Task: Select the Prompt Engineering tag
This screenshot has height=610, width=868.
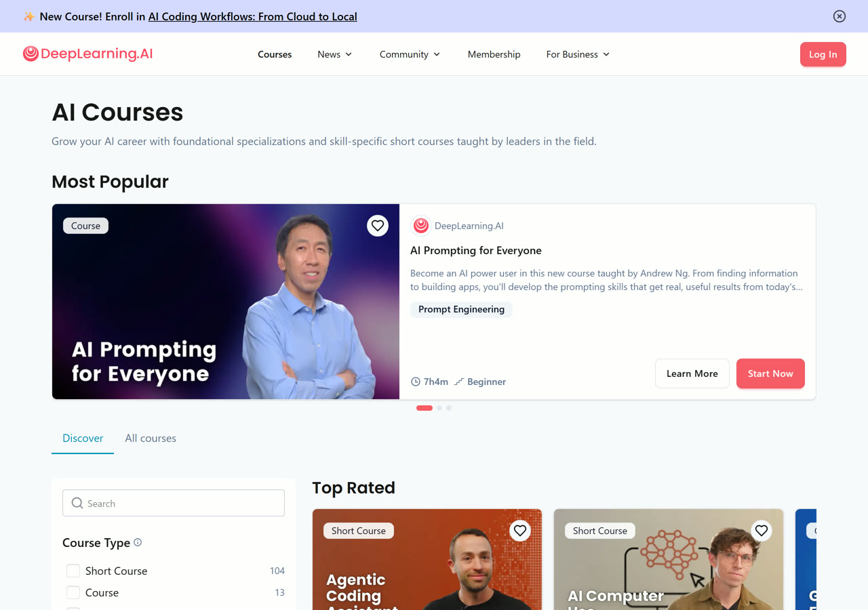Action: (461, 309)
